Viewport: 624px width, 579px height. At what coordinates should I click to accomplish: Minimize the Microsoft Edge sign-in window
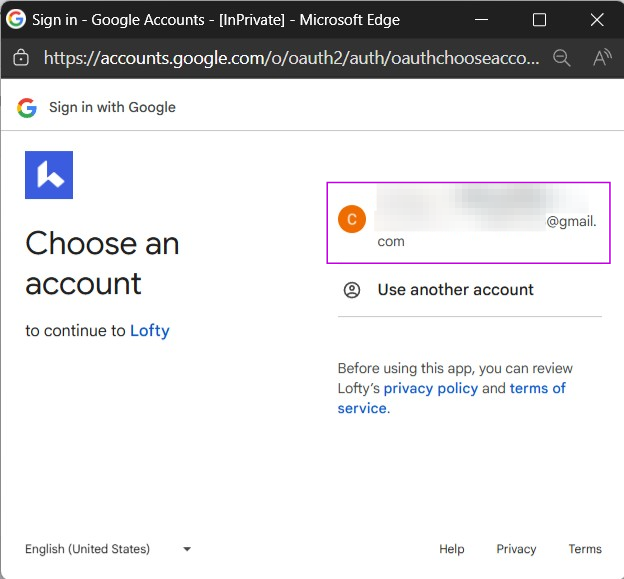[x=481, y=19]
